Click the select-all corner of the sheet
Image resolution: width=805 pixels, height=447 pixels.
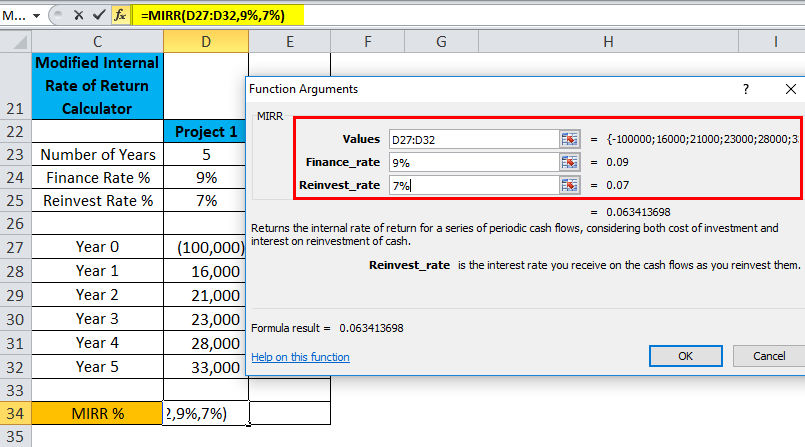coord(16,42)
